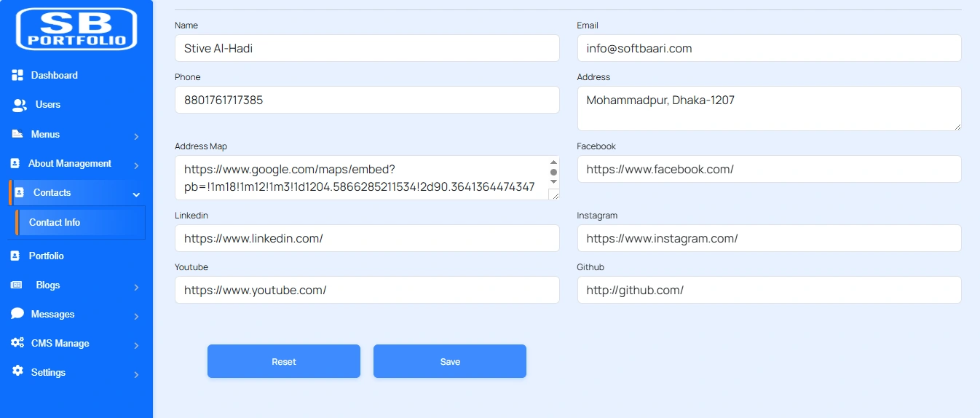Click the Users people icon
The image size is (980, 418).
pyautogui.click(x=20, y=106)
